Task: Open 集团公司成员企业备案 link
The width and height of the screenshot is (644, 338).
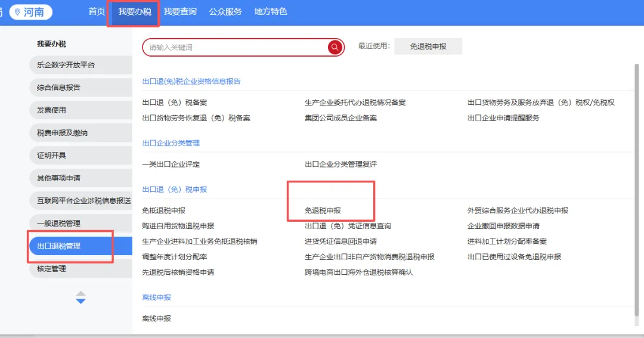Action: [341, 118]
